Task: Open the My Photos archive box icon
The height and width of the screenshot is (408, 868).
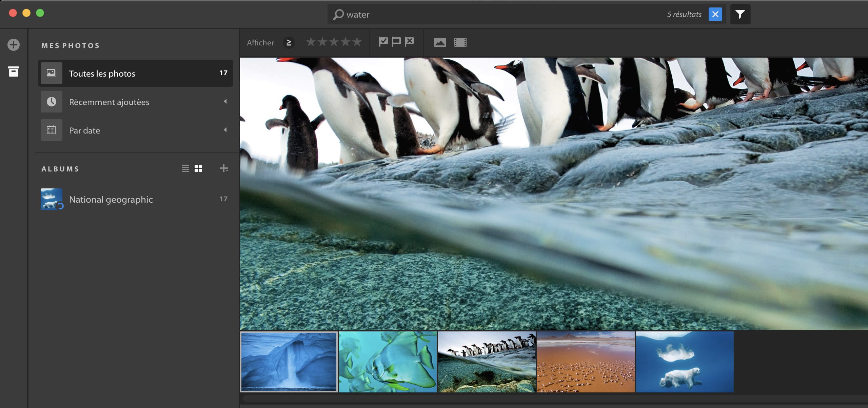Action: [x=14, y=72]
